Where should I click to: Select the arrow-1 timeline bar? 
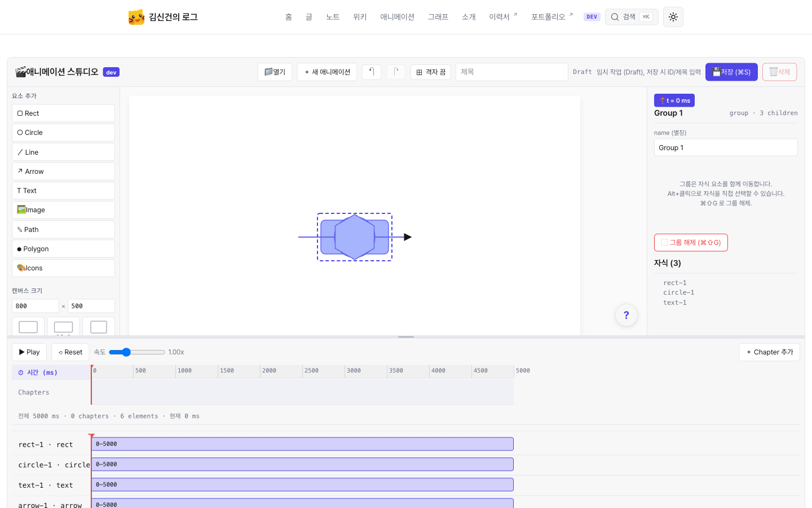tap(302, 503)
